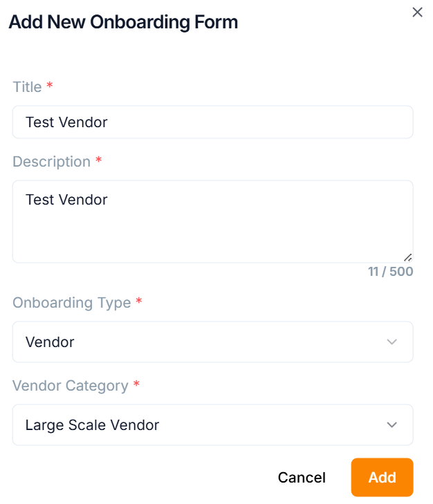Click the Title field label
The height and width of the screenshot is (504, 433).
(27, 87)
